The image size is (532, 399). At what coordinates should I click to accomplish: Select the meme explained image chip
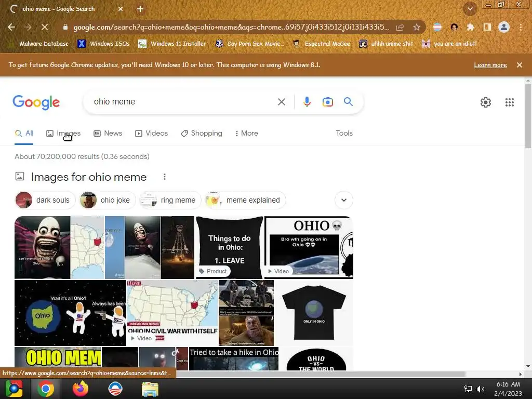[246, 200]
